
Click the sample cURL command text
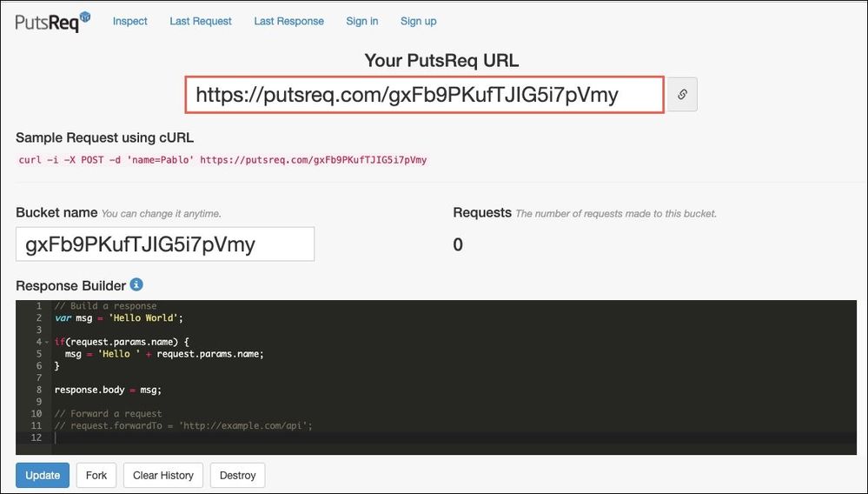pyautogui.click(x=222, y=160)
